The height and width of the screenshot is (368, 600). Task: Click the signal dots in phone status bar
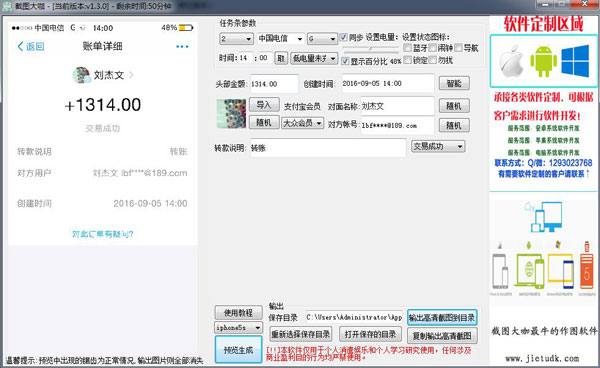[x=22, y=28]
